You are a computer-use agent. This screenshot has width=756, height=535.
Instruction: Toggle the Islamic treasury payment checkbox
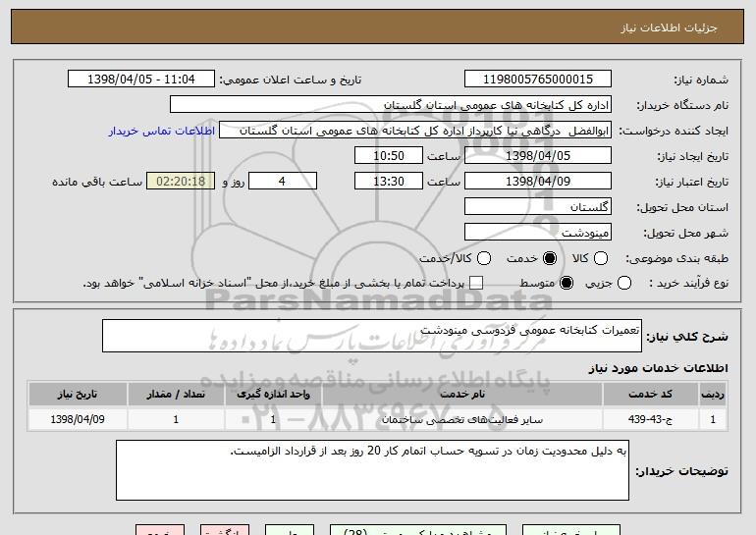[x=477, y=284]
